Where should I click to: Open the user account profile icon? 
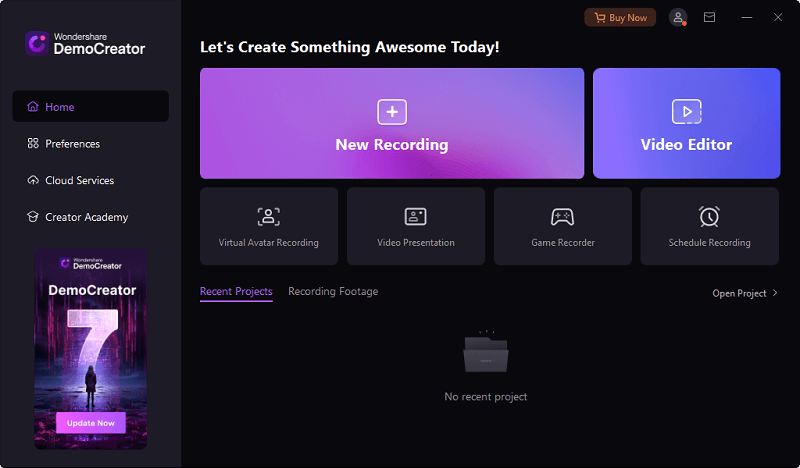click(x=678, y=17)
